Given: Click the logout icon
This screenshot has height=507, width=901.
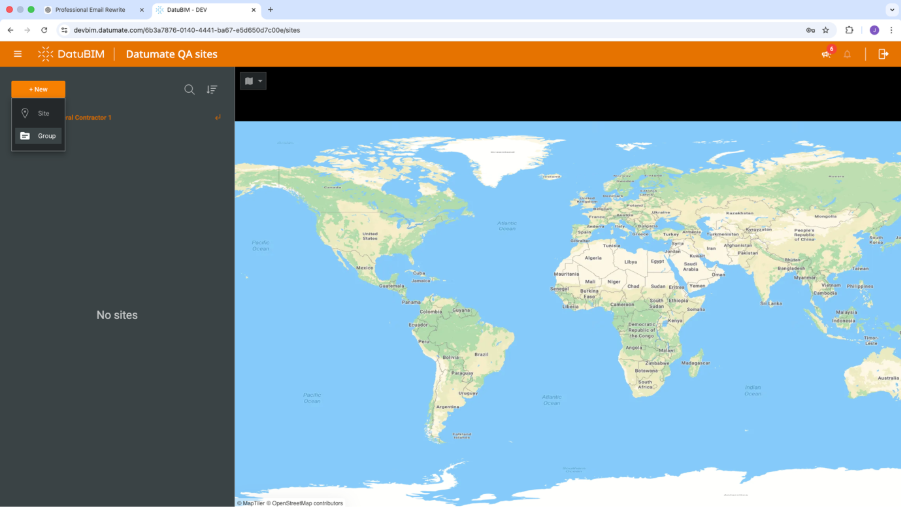Looking at the screenshot, I should click(x=883, y=54).
